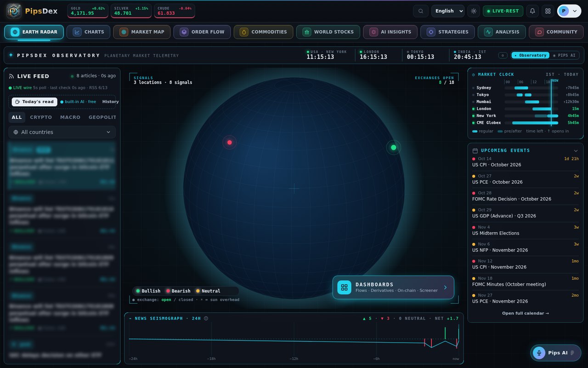Click the World Stocks building icon
This screenshot has width=588, height=368.
tap(306, 32)
